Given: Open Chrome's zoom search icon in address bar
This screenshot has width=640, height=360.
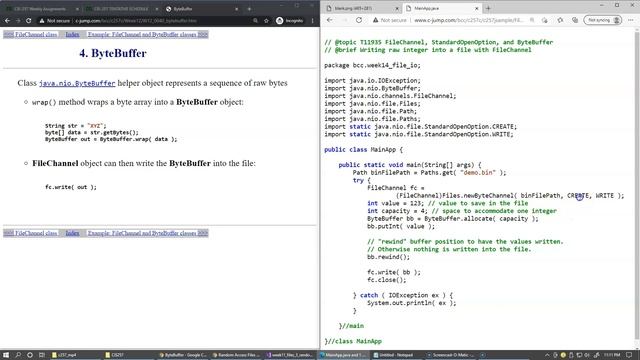Looking at the screenshot, I should click(x=256, y=20).
